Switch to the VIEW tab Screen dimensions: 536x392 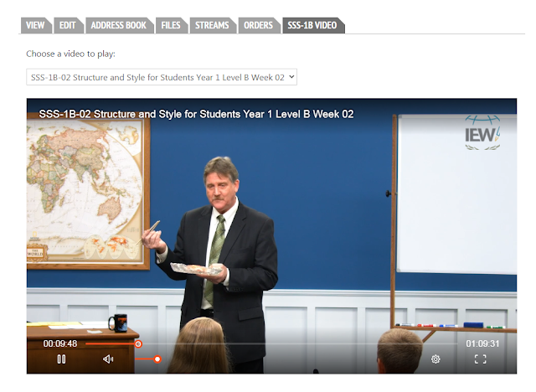pos(35,25)
